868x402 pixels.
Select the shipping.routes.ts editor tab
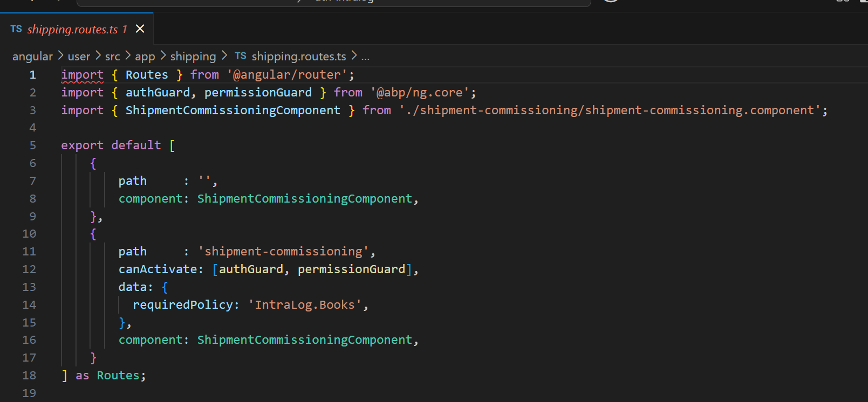(x=72, y=29)
